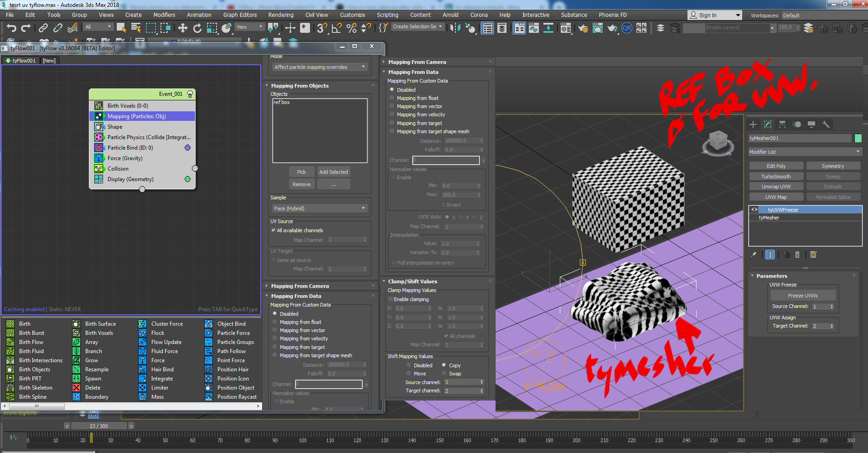Enable the Enable clamping checkbox

coord(391,299)
